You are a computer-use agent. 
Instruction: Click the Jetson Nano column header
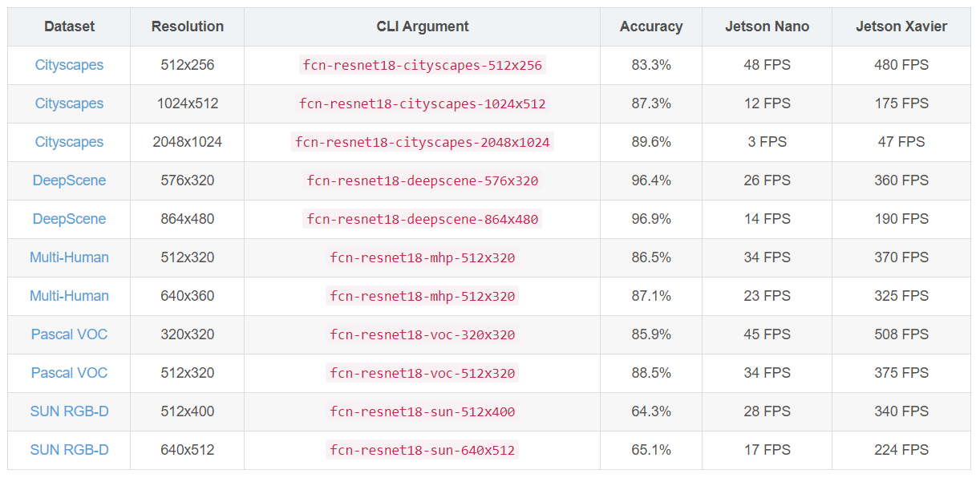point(767,26)
